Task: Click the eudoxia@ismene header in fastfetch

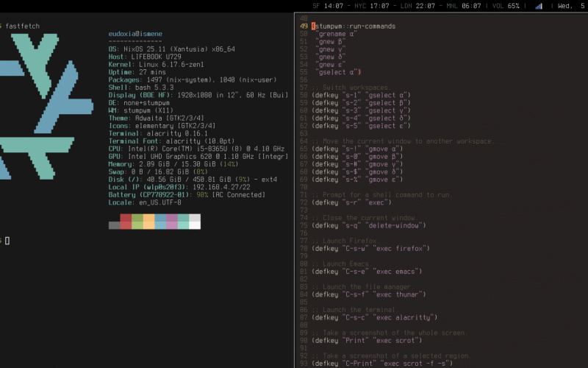Action: click(135, 34)
